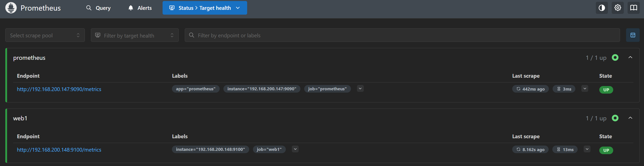Collapse the prometheus scrape pool
This screenshot has height=166, width=644.
(x=630, y=58)
